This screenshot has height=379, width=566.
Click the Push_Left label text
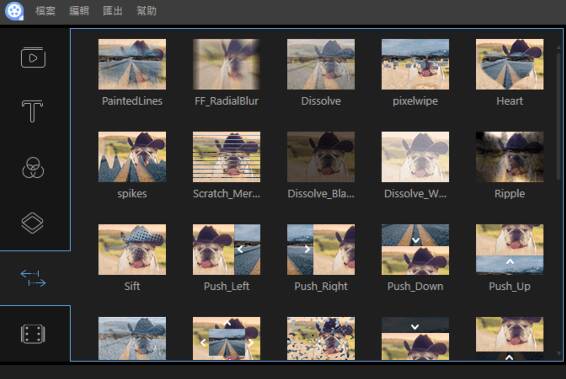tap(226, 286)
